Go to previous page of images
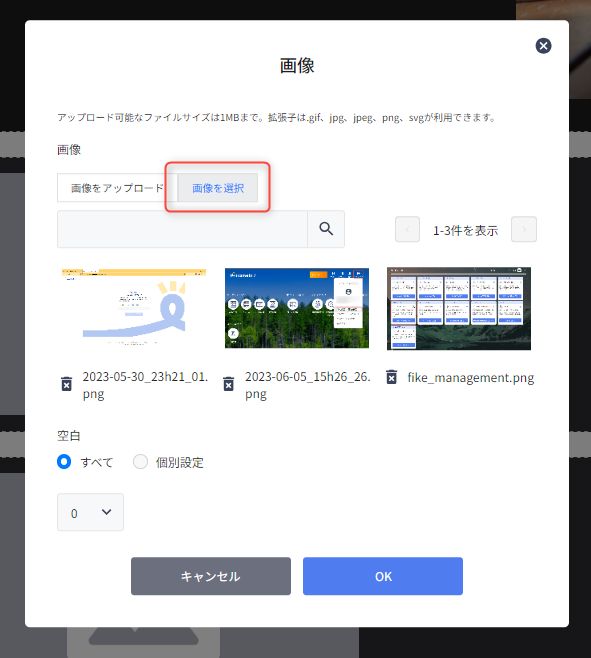 (x=407, y=230)
